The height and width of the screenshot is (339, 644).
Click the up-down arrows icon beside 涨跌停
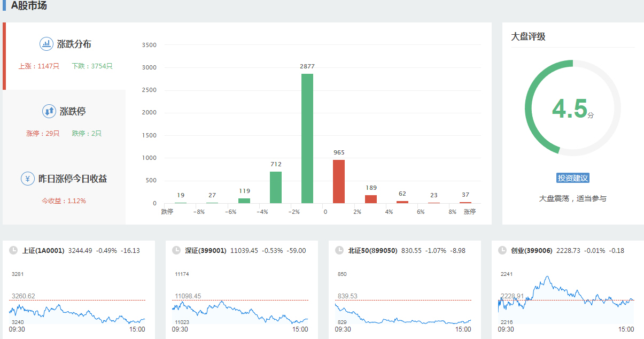[49, 111]
